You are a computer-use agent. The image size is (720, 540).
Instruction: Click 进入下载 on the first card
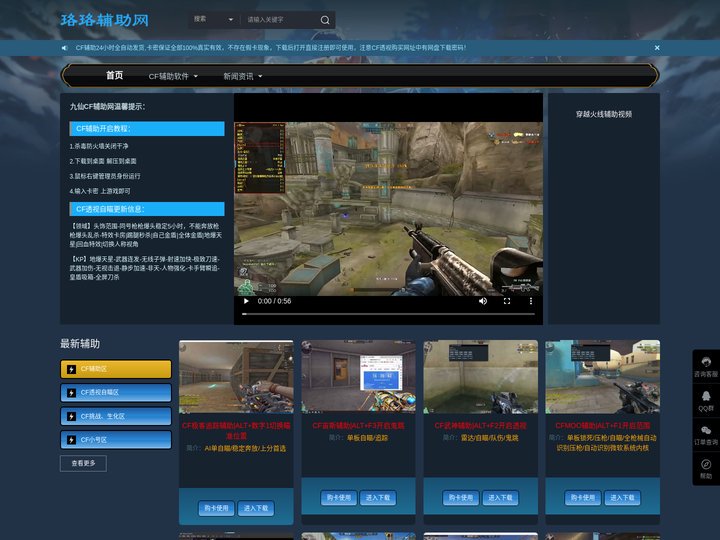point(256,508)
